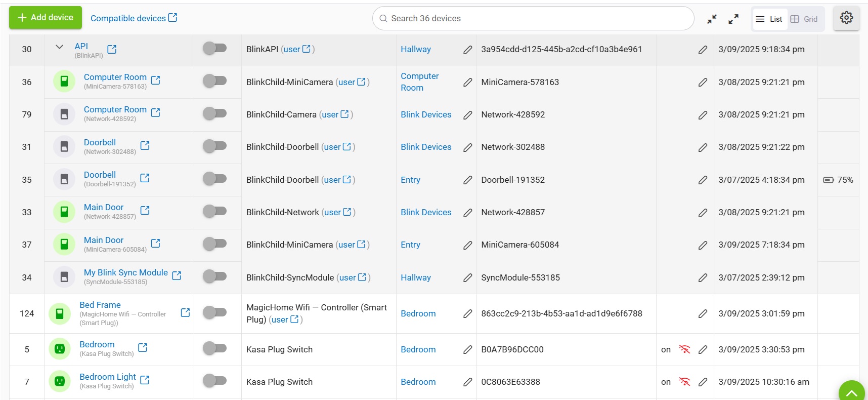This screenshot has height=400, width=868.
Task: Select date 3/09/2025 10:30:16 am
Action: tap(764, 382)
